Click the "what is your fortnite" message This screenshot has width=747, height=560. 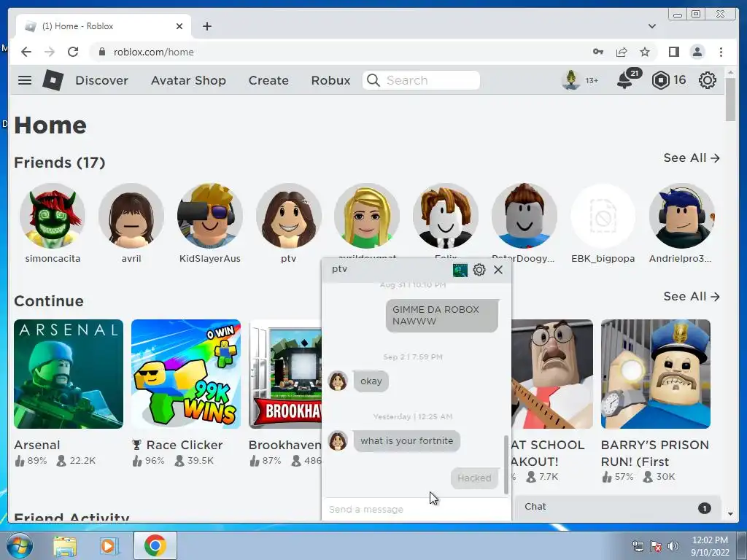point(407,441)
